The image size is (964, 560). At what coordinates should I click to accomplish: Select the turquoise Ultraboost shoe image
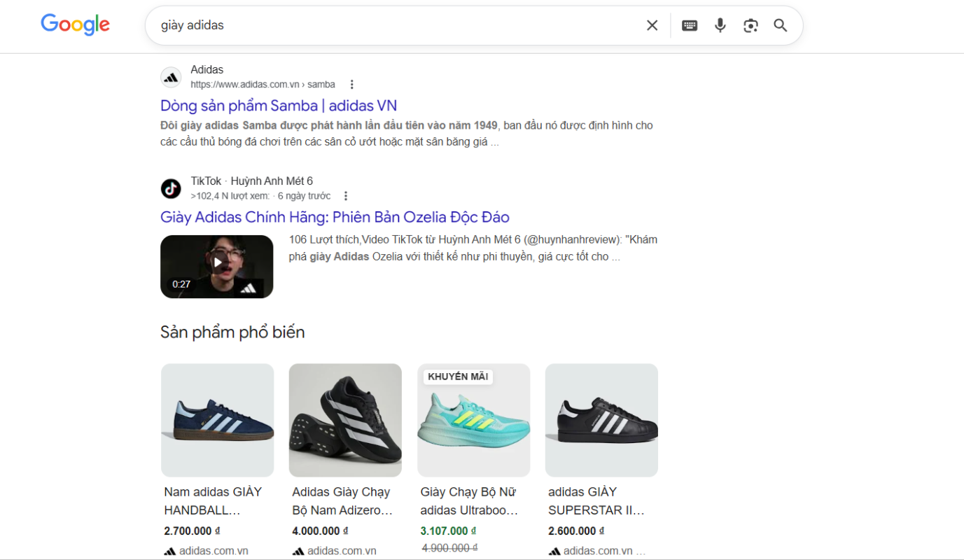[x=473, y=427]
